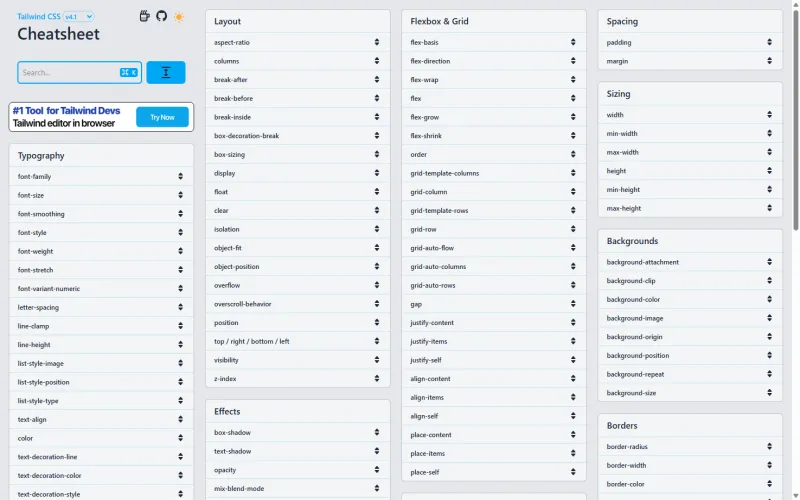Click the grid-template-columns expand arrows icon
This screenshot has width=800, height=500.
(573, 173)
